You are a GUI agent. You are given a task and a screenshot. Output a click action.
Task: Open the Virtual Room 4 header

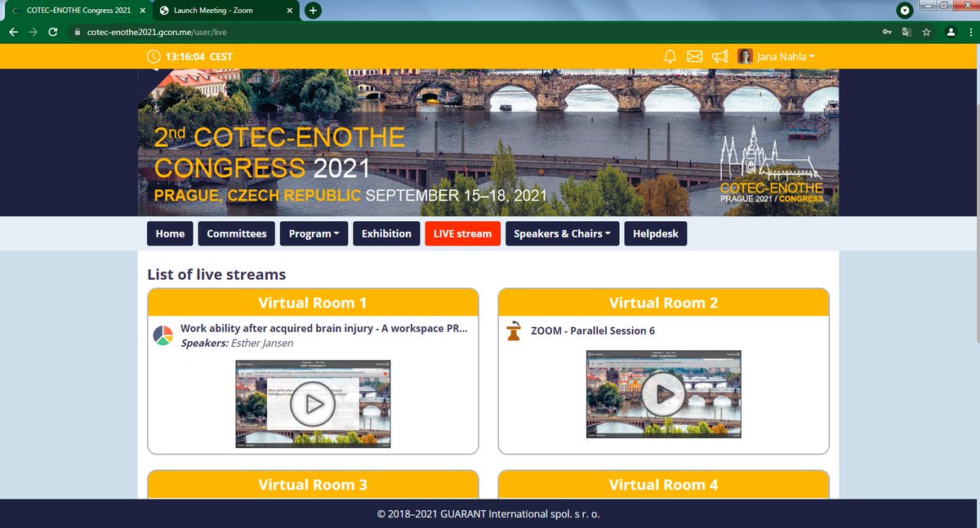coord(663,485)
